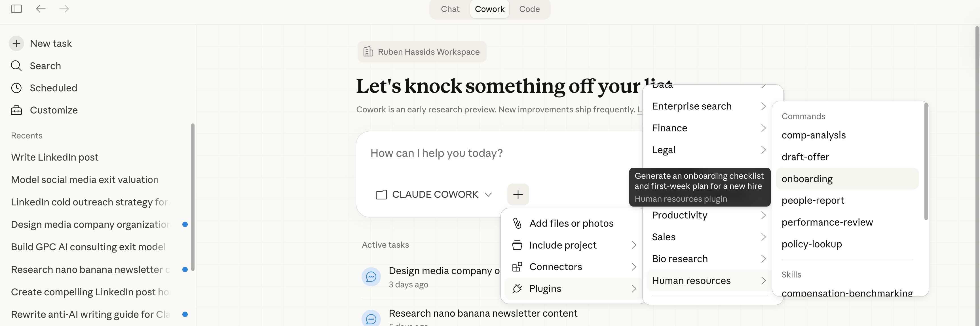The width and height of the screenshot is (980, 326).
Task: Start a New task
Action: point(50,43)
